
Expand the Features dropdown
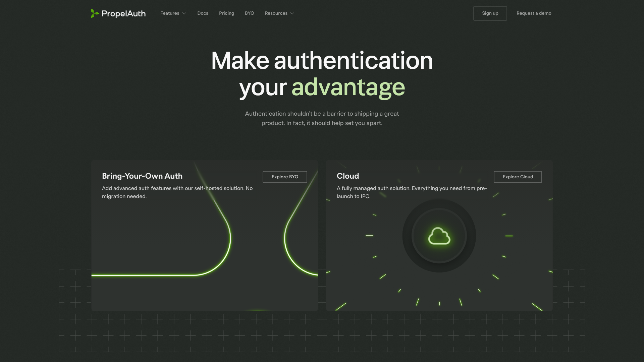(x=170, y=13)
